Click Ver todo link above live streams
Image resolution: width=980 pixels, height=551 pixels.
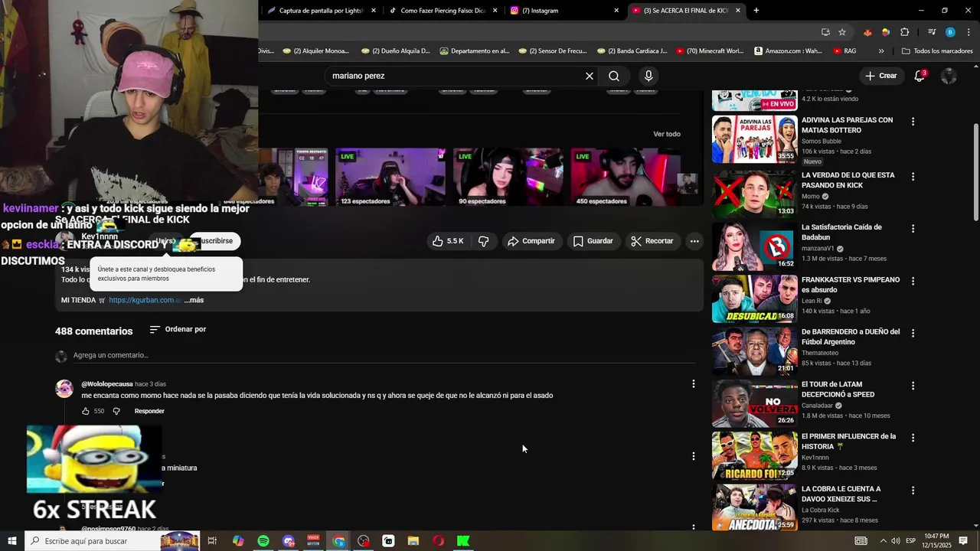click(x=667, y=134)
